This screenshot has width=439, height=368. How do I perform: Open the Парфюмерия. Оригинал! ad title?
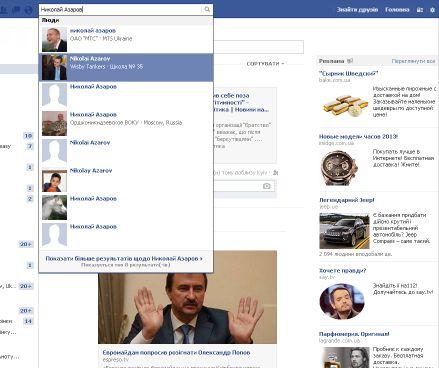(x=354, y=334)
